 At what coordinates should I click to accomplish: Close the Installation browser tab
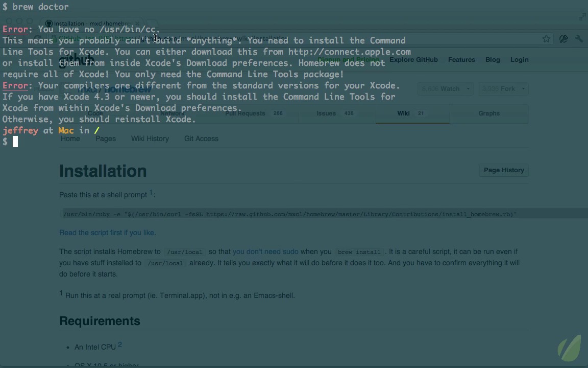pos(137,24)
